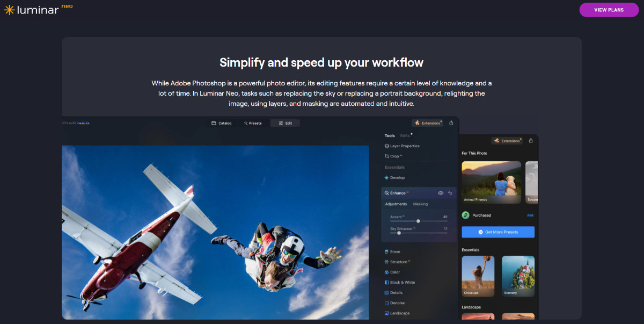Click the Luminar Neo logo
Viewport: 644px width, 324px height.
click(39, 9)
